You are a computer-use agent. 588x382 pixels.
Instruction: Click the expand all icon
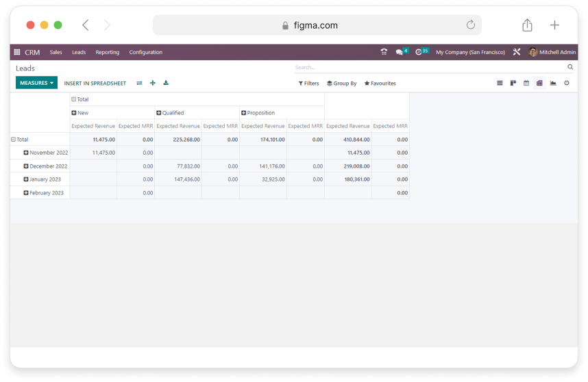coord(153,83)
